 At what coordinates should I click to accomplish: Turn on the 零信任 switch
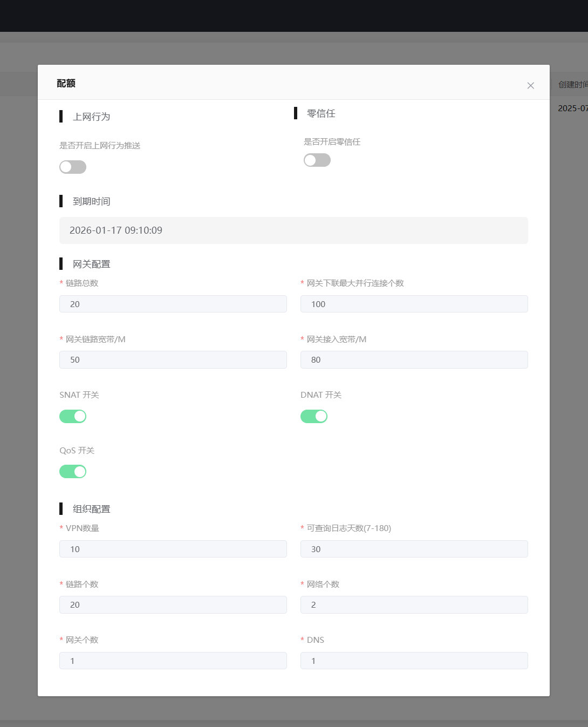point(317,160)
